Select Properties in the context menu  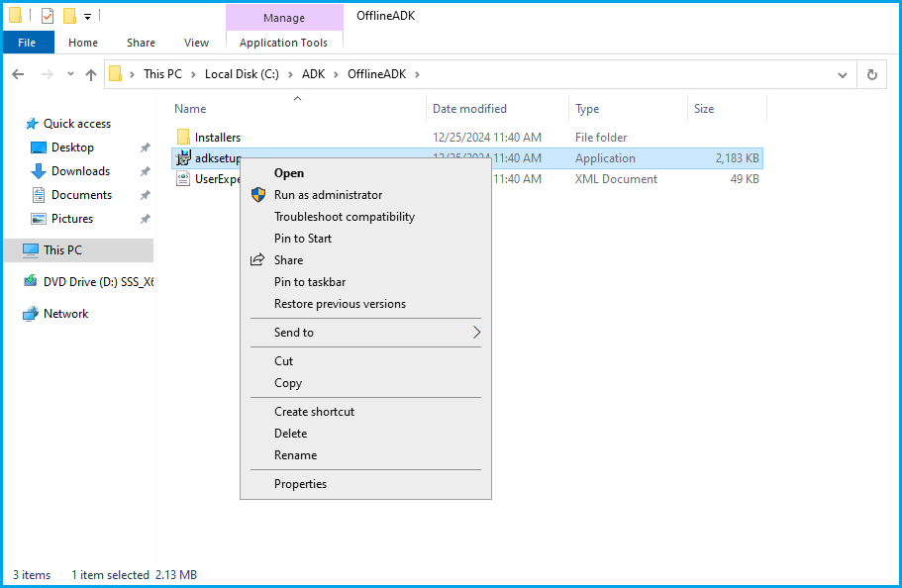(x=300, y=484)
